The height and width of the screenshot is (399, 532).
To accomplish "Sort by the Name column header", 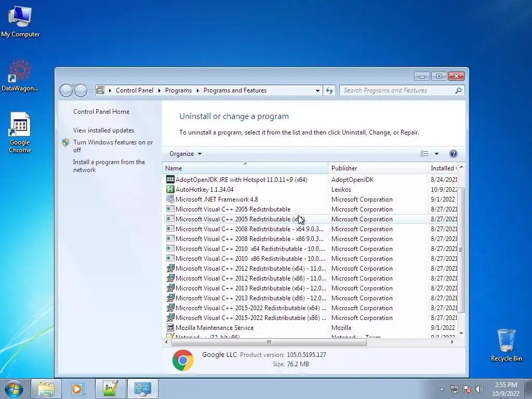I will click(x=245, y=168).
